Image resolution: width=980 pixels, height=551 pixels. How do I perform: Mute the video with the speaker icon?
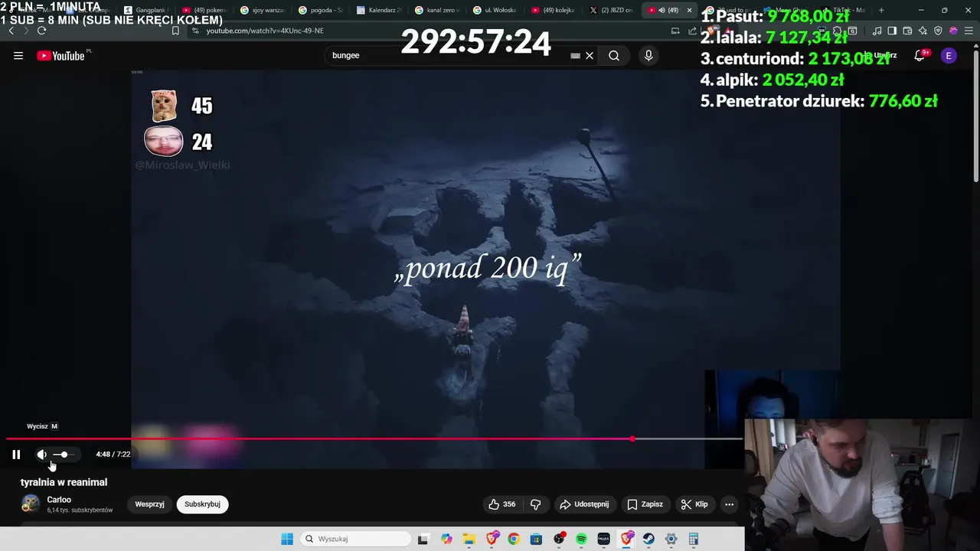pos(41,455)
